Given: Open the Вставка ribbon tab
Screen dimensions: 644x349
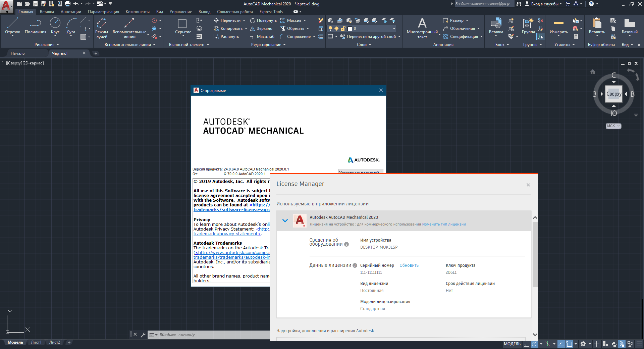Looking at the screenshot, I should click(x=47, y=12).
